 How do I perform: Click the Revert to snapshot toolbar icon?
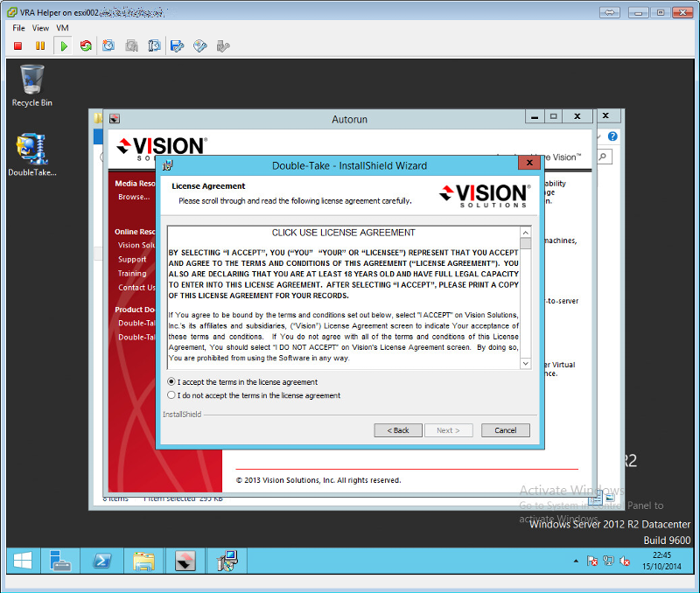click(x=132, y=46)
